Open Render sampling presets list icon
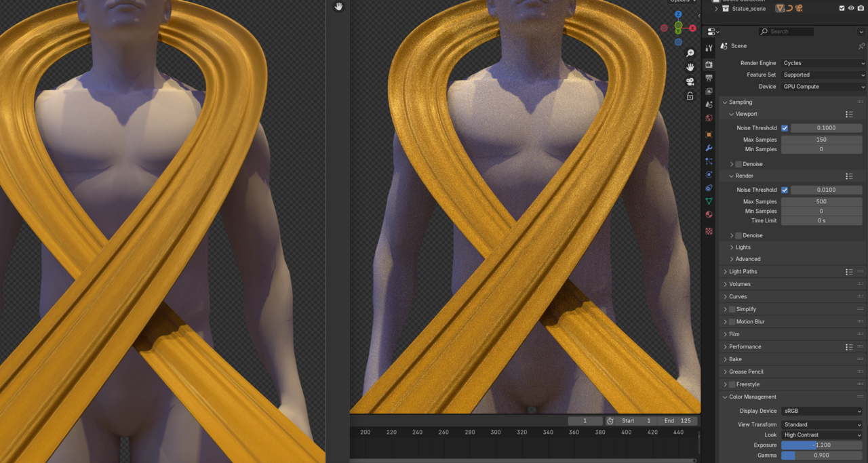868x463 pixels. [849, 176]
